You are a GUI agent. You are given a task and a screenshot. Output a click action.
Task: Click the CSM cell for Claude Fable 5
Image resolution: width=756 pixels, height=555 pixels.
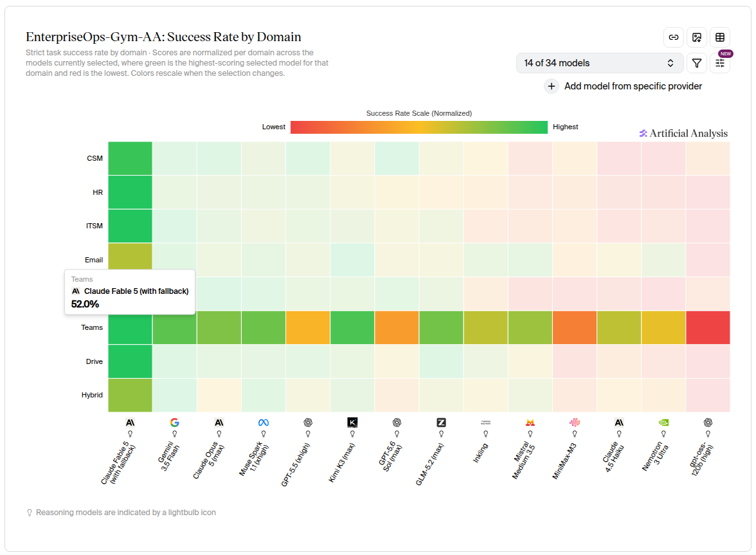(x=130, y=158)
